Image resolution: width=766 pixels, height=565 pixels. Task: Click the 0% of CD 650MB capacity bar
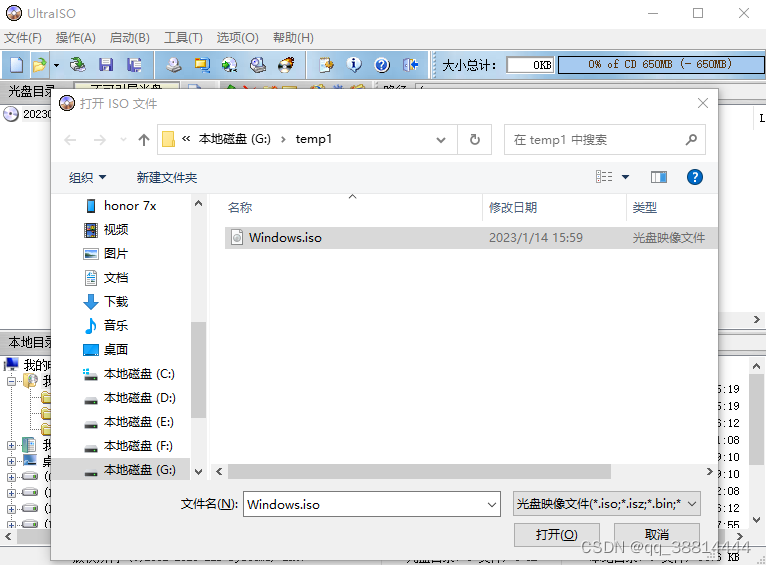point(660,64)
